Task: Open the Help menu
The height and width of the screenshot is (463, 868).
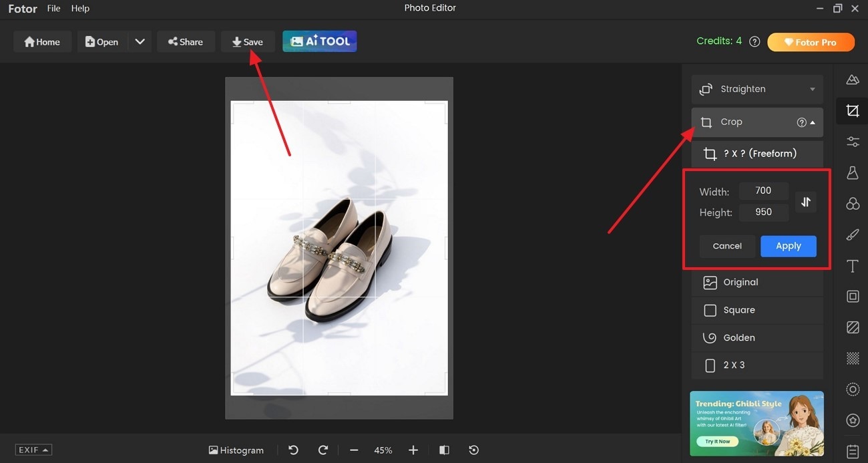Action: (80, 9)
